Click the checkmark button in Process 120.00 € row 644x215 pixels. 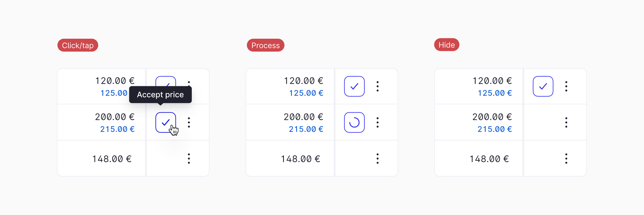(354, 86)
